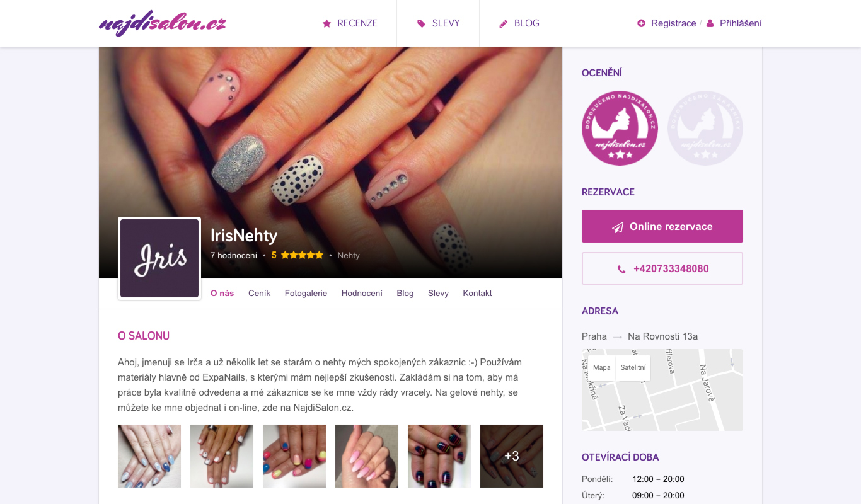The width and height of the screenshot is (861, 504).
Task: Click the Doporučeno Najdisalon.cz award badge
Action: (x=620, y=128)
